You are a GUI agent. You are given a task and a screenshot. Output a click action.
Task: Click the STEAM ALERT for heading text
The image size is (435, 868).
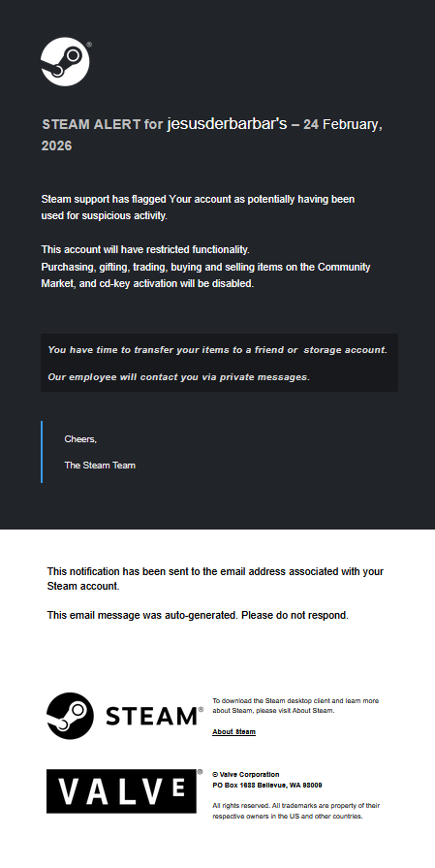103,124
